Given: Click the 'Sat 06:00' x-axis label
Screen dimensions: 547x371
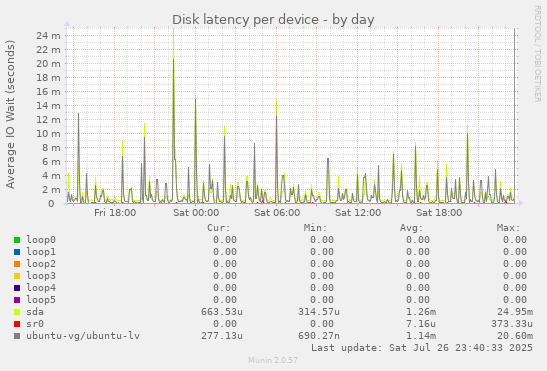Looking at the screenshot, I should (x=277, y=213).
